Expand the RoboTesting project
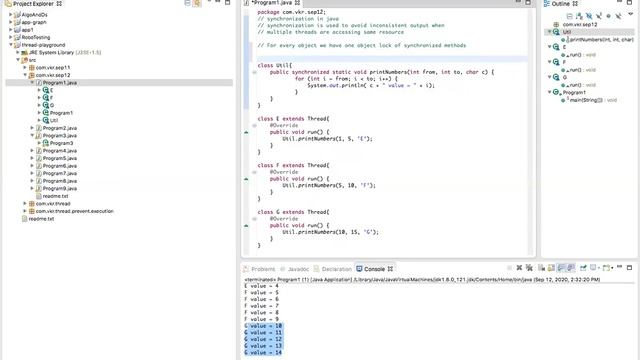640x360 pixels. [x=11, y=37]
